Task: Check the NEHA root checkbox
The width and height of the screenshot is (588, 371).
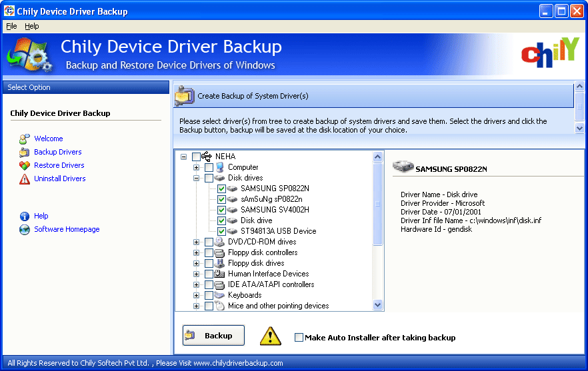Action: (196, 157)
